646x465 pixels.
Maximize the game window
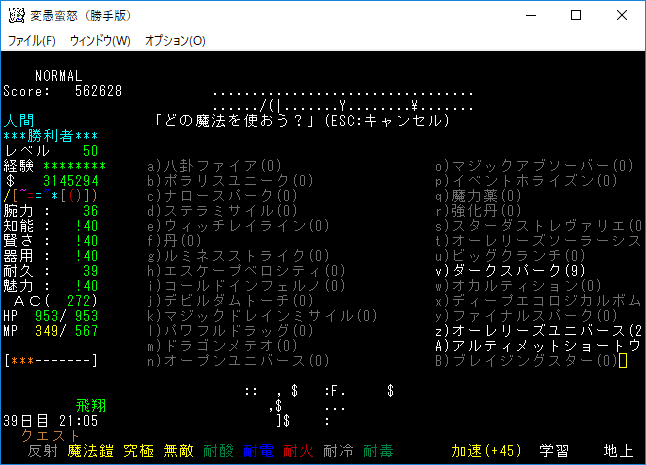576,15
